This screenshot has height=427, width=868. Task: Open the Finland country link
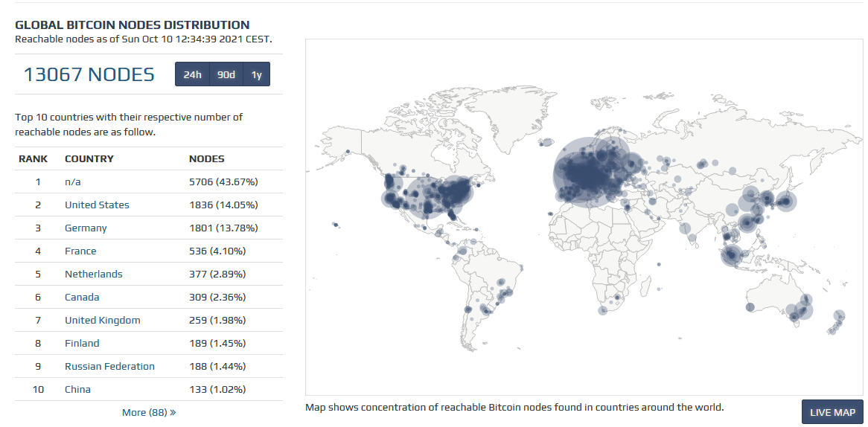tap(82, 343)
